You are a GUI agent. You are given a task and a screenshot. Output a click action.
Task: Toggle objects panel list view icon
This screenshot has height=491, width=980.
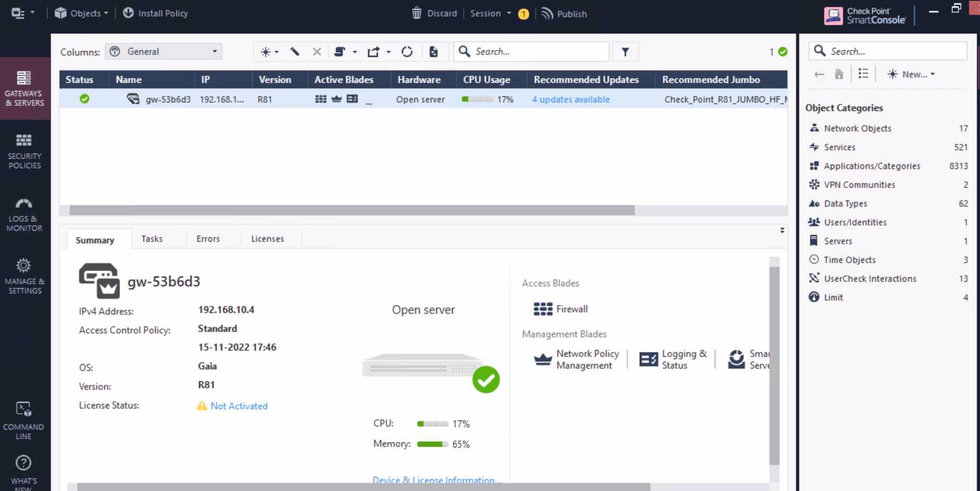pyautogui.click(x=863, y=74)
